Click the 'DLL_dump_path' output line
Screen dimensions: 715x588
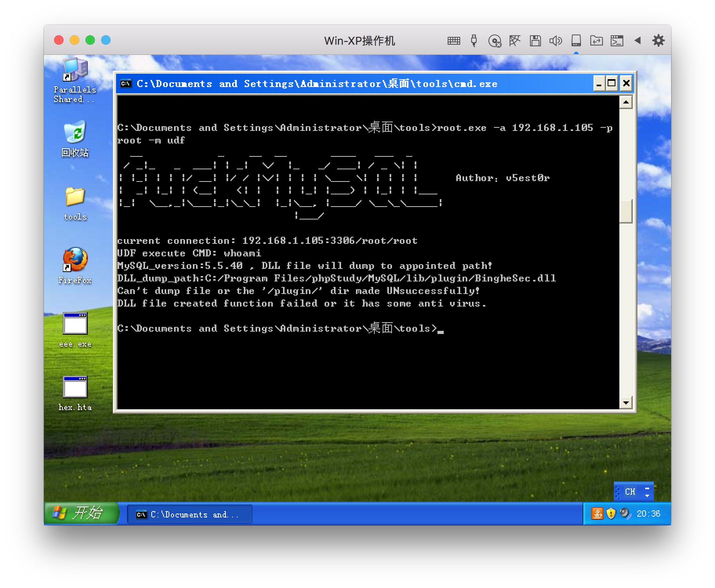coord(337,278)
